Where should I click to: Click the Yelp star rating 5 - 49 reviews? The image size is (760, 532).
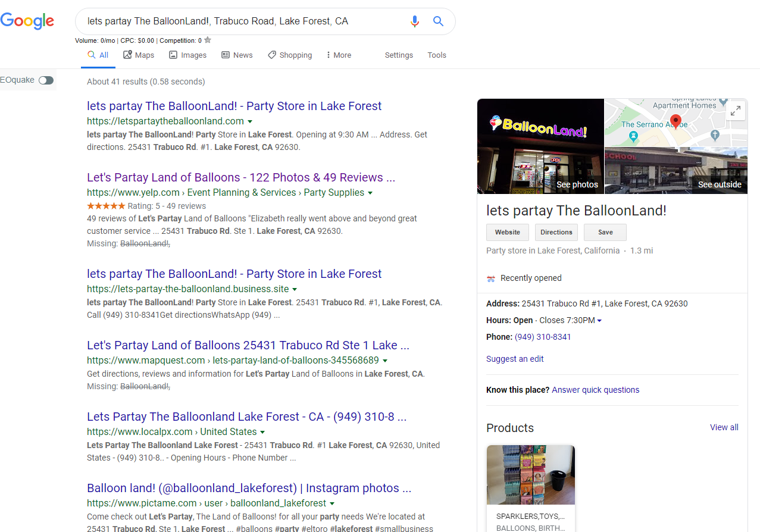tap(146, 206)
